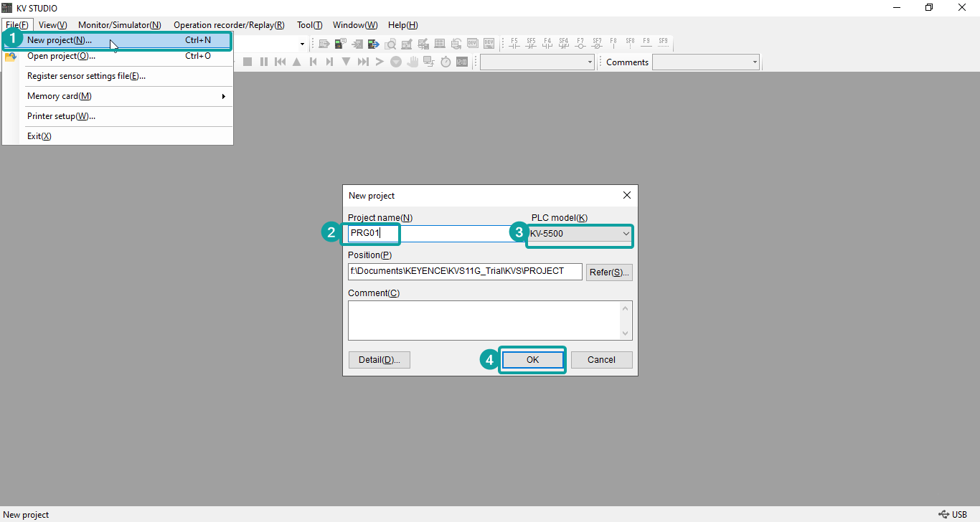Insert normally open contact F5
The height and width of the screenshot is (522, 980).
514,43
